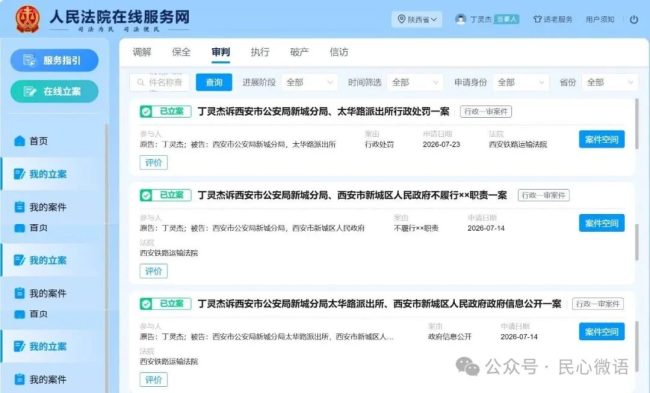Click the 案由 value 行政处罚

379,145
